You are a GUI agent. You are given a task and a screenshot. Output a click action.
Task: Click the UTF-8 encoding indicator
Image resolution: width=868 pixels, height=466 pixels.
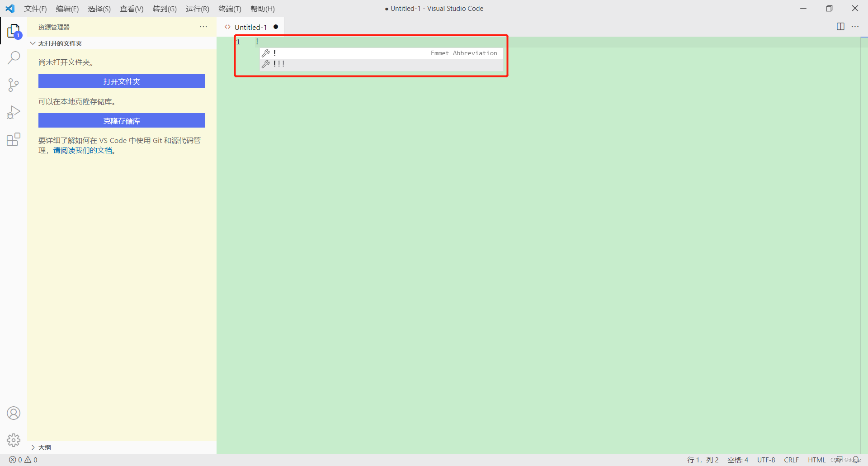coord(766,460)
